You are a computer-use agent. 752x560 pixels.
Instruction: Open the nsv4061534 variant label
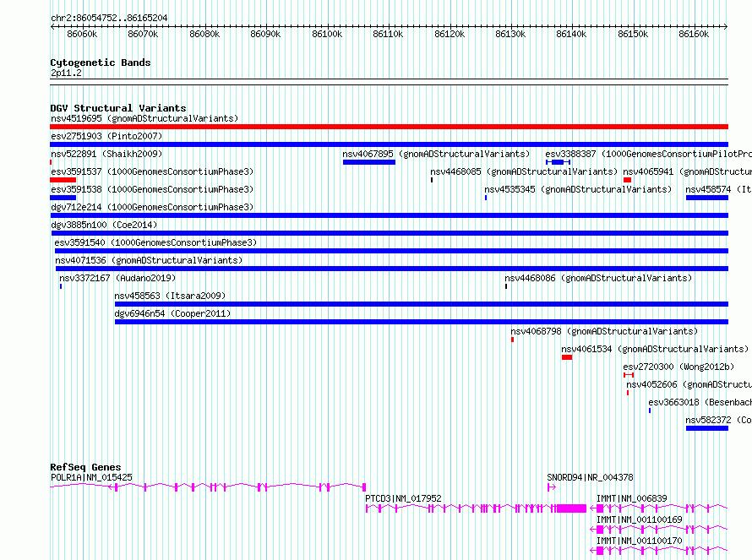(655, 349)
